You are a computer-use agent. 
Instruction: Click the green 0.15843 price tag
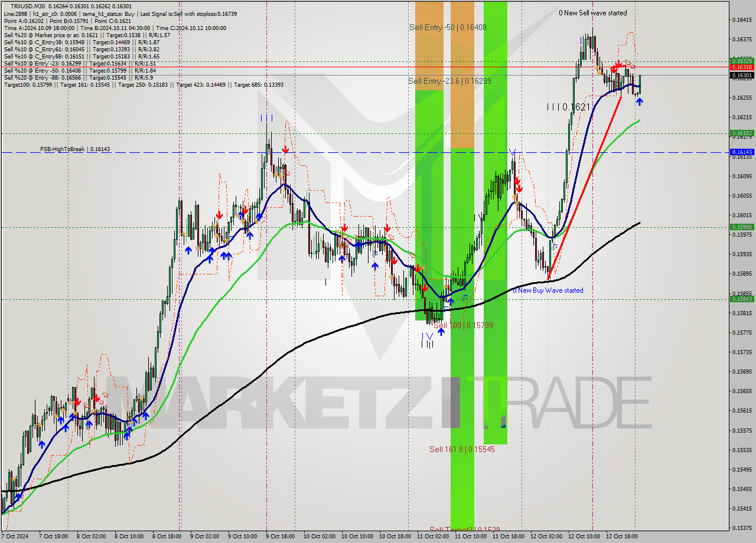pos(742,299)
